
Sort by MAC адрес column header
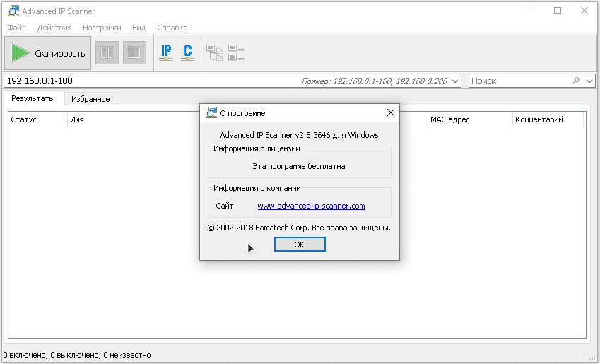click(x=470, y=119)
